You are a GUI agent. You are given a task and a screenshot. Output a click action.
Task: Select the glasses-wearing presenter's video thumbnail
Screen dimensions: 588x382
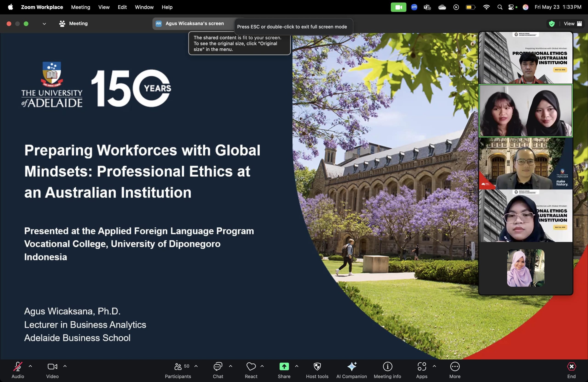tap(526, 164)
